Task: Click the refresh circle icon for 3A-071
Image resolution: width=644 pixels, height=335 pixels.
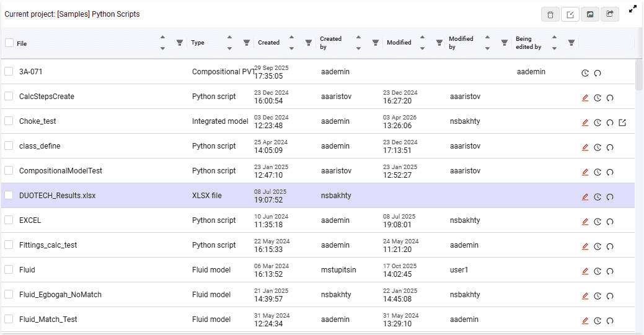Action: (598, 73)
